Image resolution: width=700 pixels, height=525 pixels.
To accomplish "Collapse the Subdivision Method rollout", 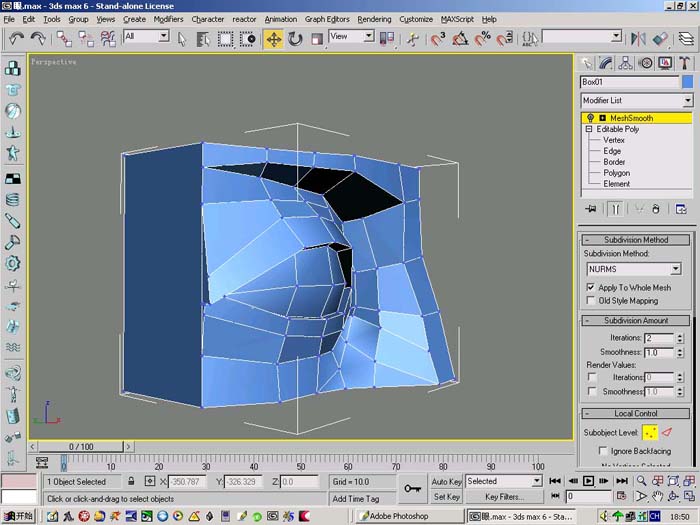I will click(636, 240).
